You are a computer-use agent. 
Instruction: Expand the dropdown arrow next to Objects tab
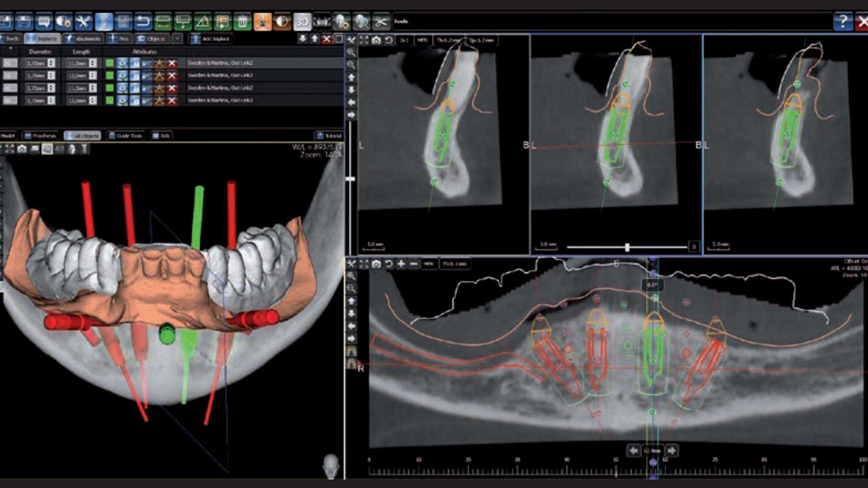tap(177, 39)
